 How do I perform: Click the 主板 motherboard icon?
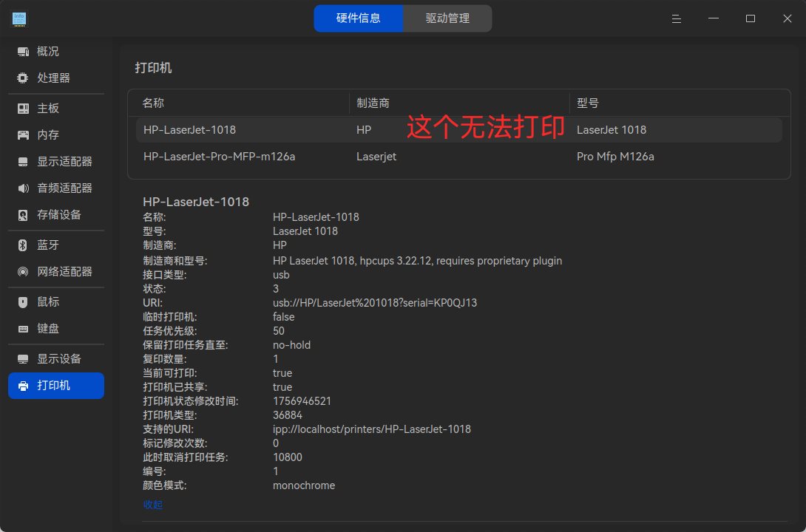[x=23, y=109]
